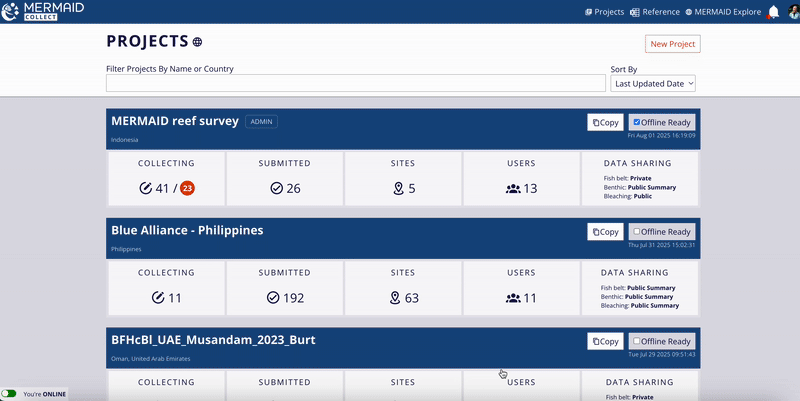Click the 'Tue Jul 29 2025 09:51:43' timestamp
This screenshot has height=401, width=800.
coord(662,354)
